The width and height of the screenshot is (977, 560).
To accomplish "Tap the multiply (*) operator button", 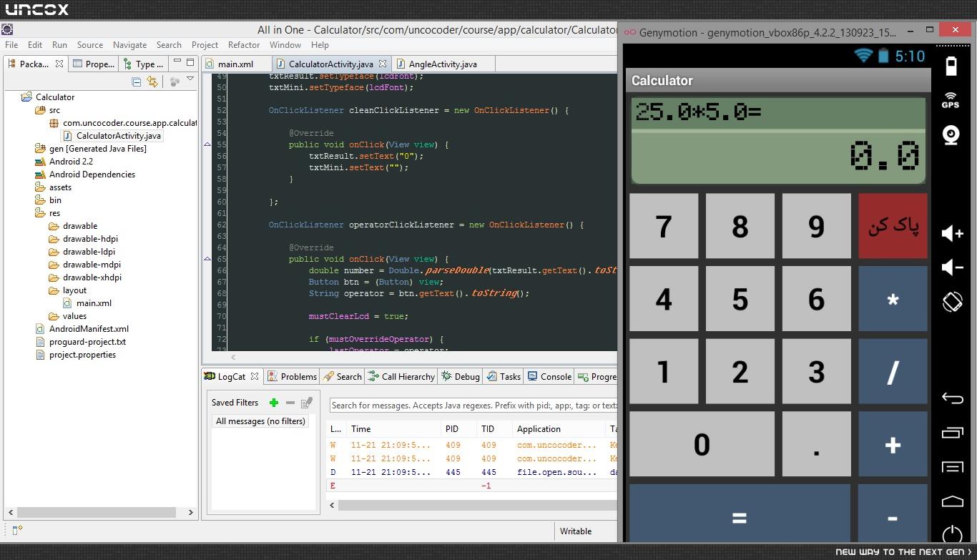I will 893,299.
